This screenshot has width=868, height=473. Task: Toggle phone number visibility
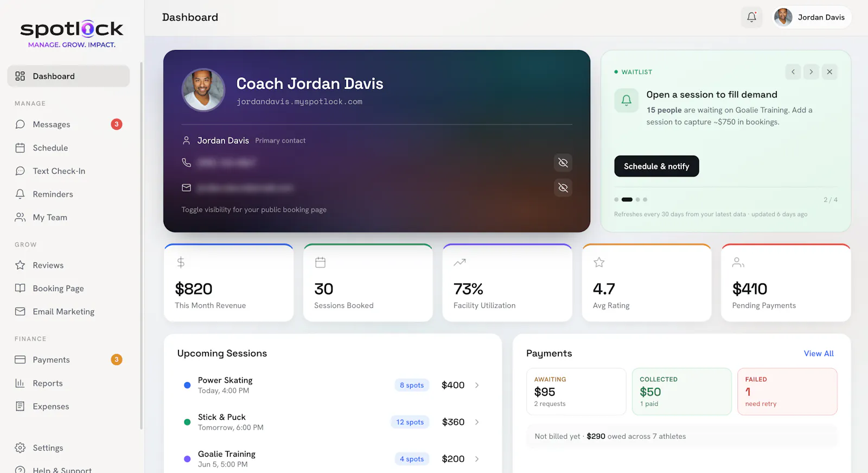tap(563, 162)
